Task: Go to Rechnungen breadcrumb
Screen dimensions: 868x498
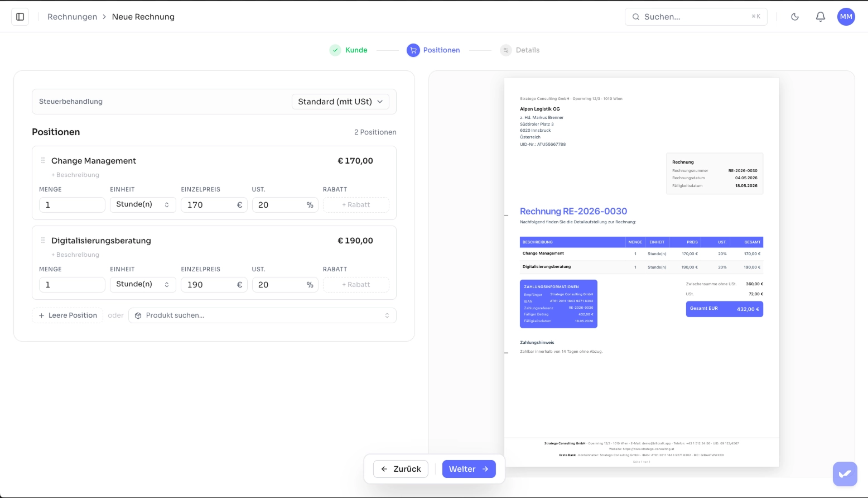Action: pyautogui.click(x=73, y=17)
